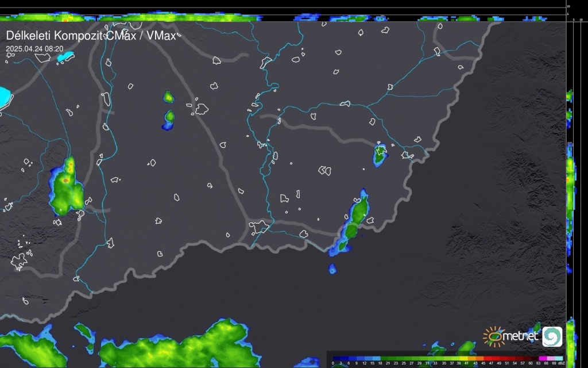
Task: Click the white spiral logo icon
Action: point(552,336)
